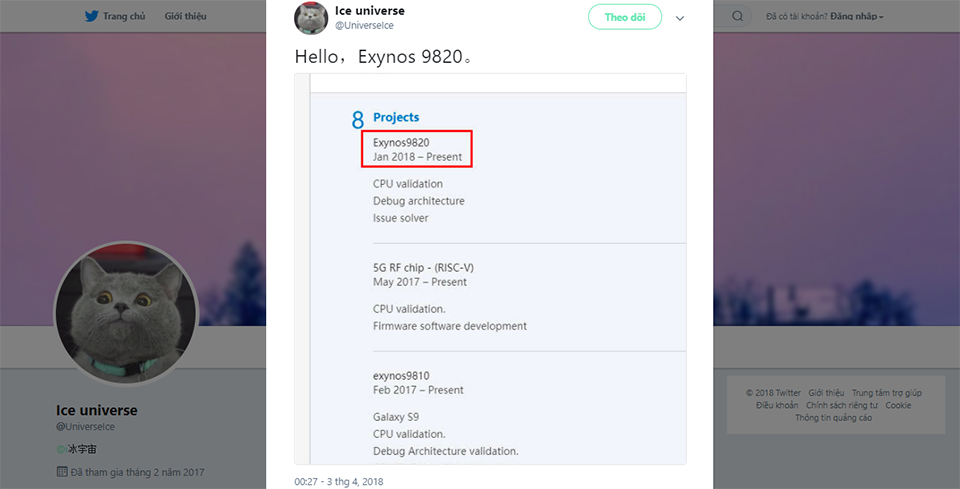Click tweet timestamp 00:27 - 3 thg 4, 2018
This screenshot has width=960, height=489.
coord(339,482)
